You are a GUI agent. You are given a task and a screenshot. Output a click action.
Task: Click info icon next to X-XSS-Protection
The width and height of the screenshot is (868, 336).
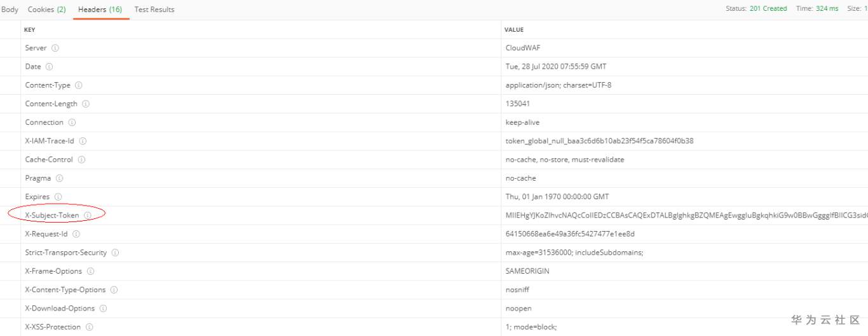[x=89, y=327]
